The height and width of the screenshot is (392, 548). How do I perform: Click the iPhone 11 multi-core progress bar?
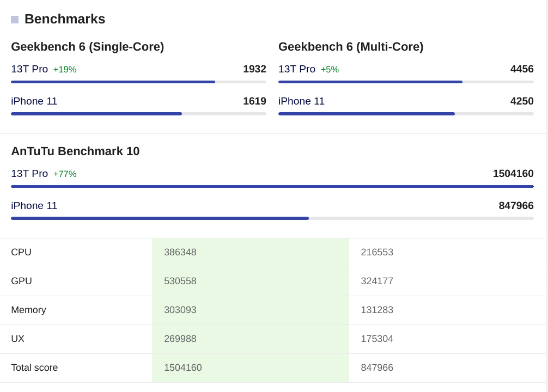406,114
